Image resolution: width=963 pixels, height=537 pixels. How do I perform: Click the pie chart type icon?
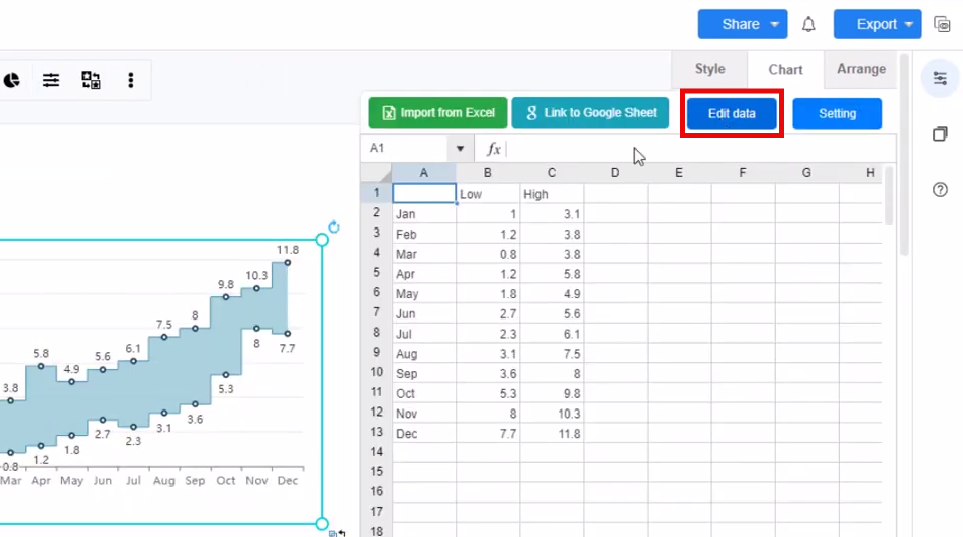(11, 80)
